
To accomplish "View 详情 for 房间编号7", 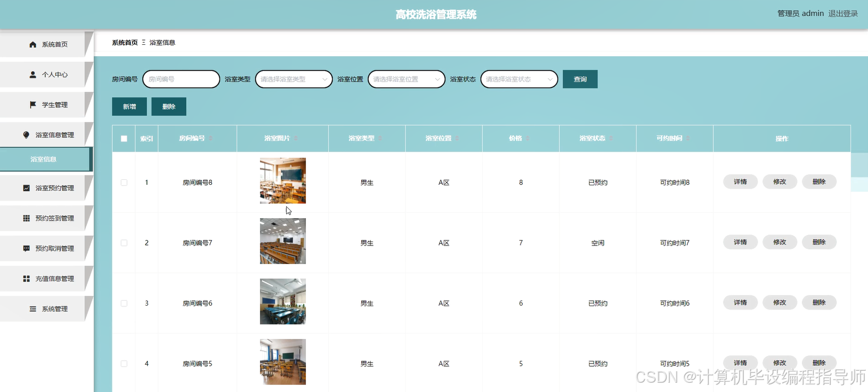I will [x=740, y=242].
